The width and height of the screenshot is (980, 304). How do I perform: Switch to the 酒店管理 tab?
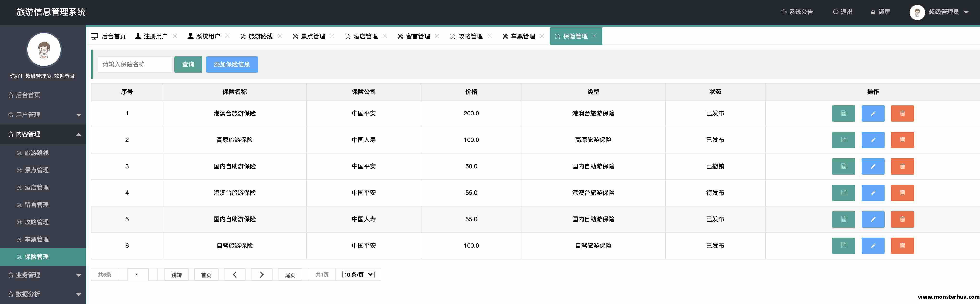361,36
